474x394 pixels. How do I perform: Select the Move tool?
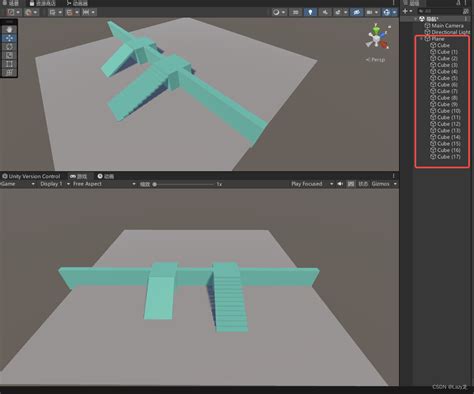point(9,38)
